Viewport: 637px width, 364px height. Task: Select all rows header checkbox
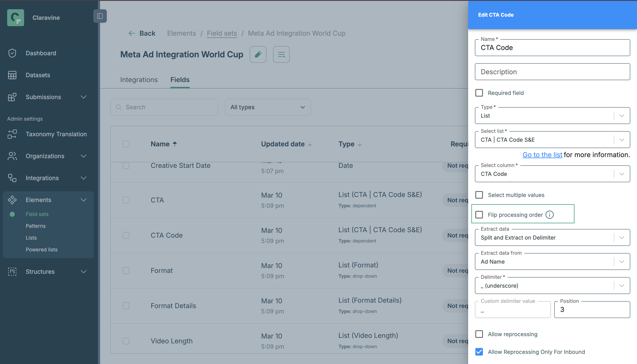126,144
